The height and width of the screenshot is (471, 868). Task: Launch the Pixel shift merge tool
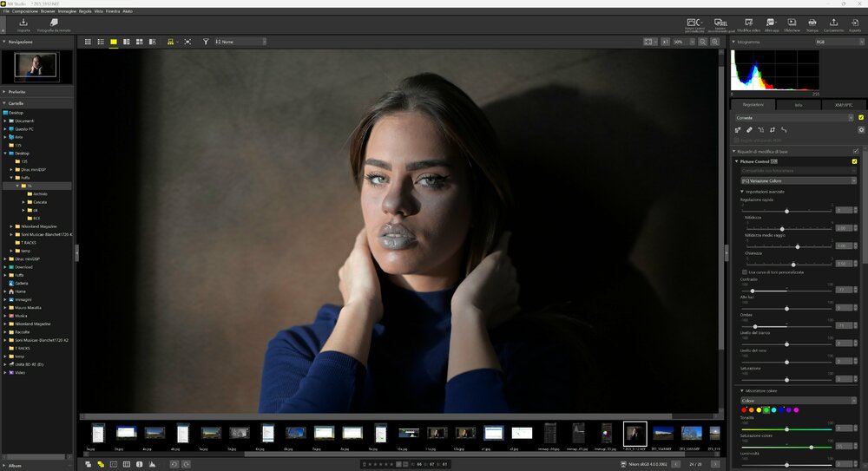pyautogui.click(x=720, y=24)
